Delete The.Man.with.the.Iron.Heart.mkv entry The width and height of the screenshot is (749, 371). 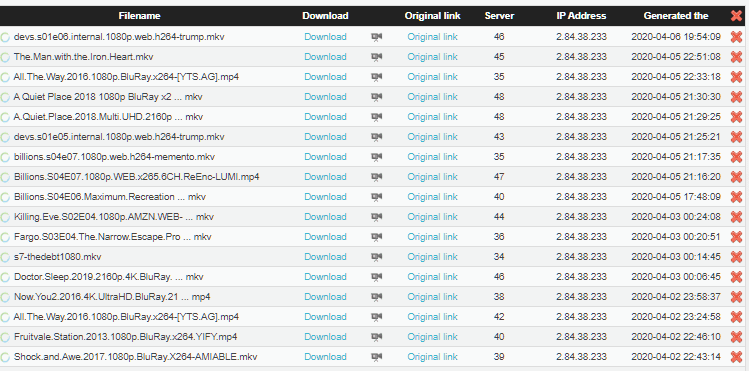pyautogui.click(x=736, y=57)
